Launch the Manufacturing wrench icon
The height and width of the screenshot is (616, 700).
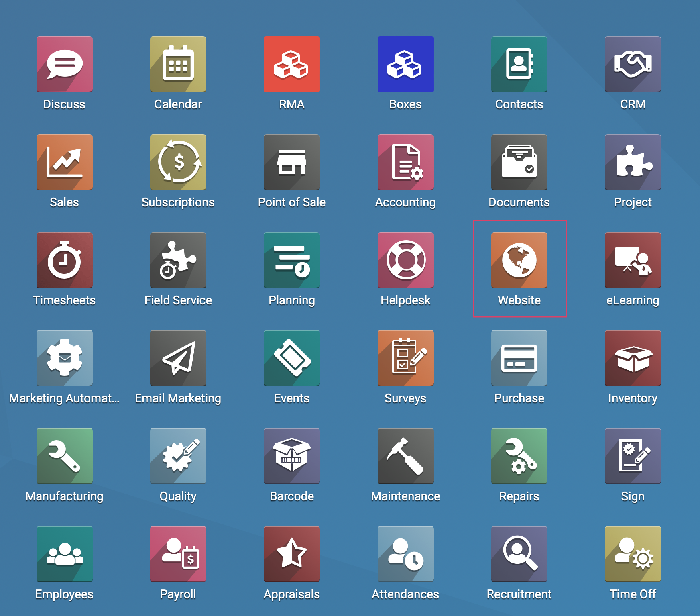[x=65, y=456]
